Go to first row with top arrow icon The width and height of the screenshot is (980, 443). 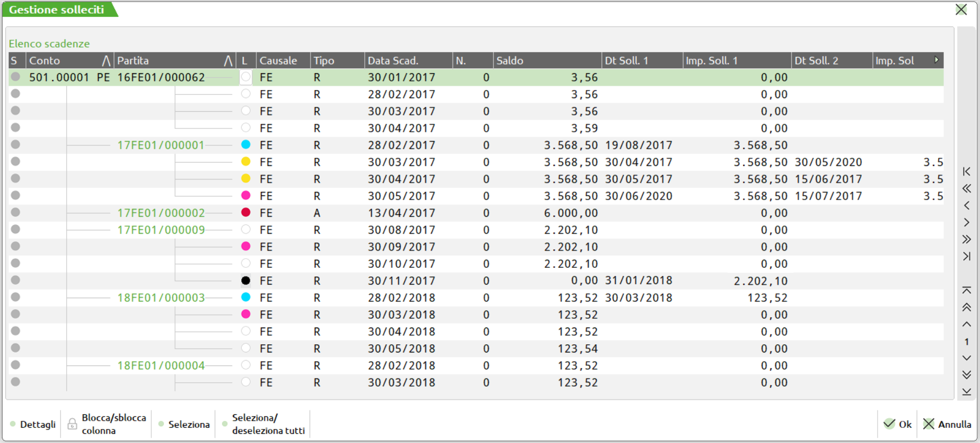(966, 291)
